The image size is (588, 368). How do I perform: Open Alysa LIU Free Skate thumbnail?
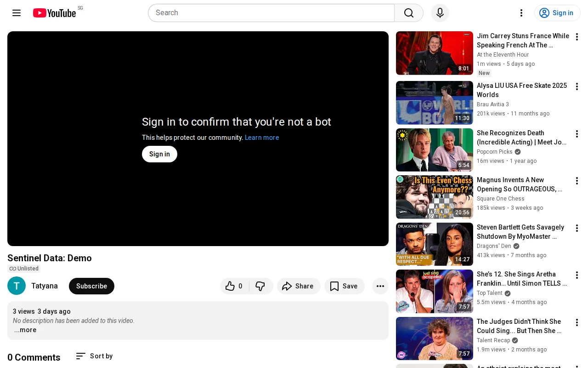(435, 103)
